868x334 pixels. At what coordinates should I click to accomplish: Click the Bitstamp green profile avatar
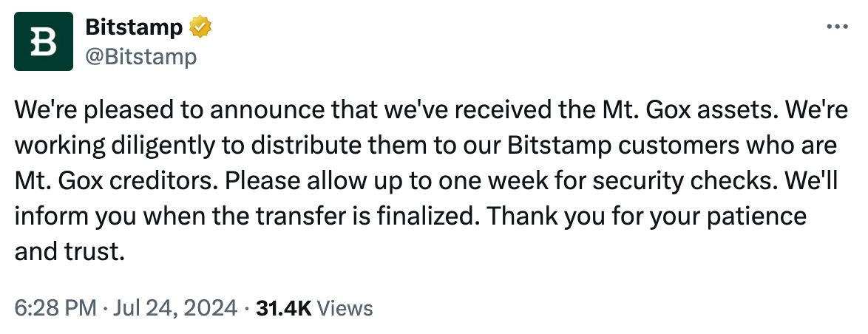pyautogui.click(x=44, y=42)
